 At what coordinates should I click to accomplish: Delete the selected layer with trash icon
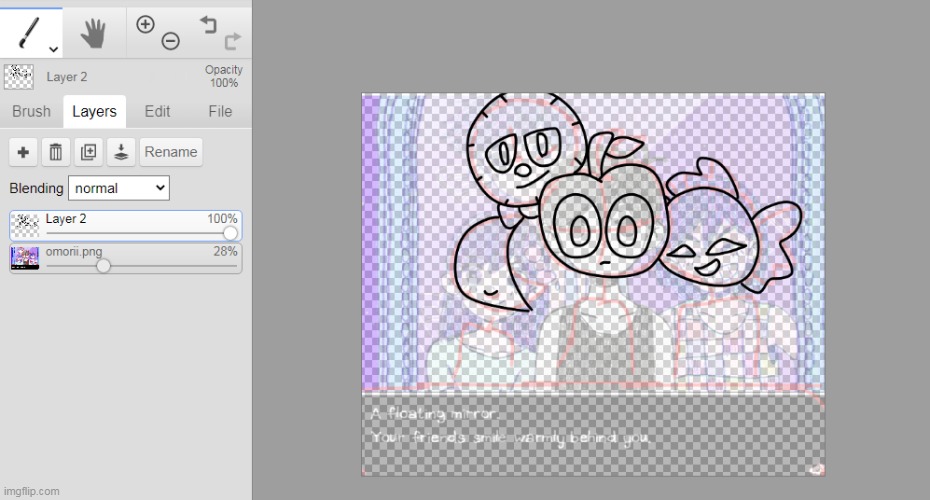coord(56,152)
